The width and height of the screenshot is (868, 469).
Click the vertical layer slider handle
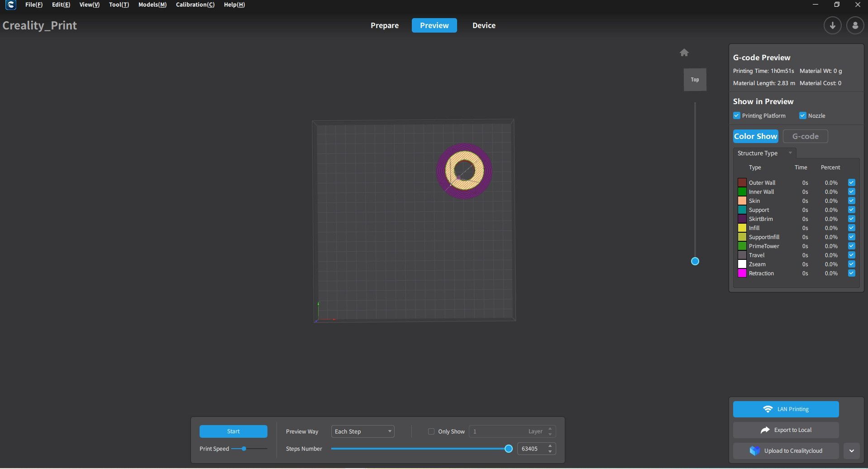click(695, 261)
